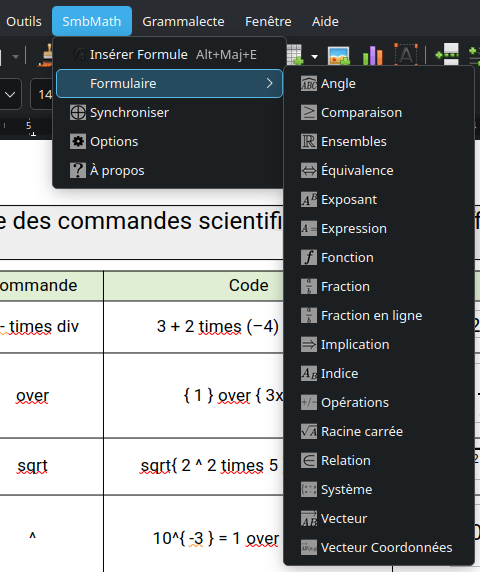The width and height of the screenshot is (480, 572).
Task: Choose Vecteur Coordonnées entry
Action: pyautogui.click(x=379, y=548)
